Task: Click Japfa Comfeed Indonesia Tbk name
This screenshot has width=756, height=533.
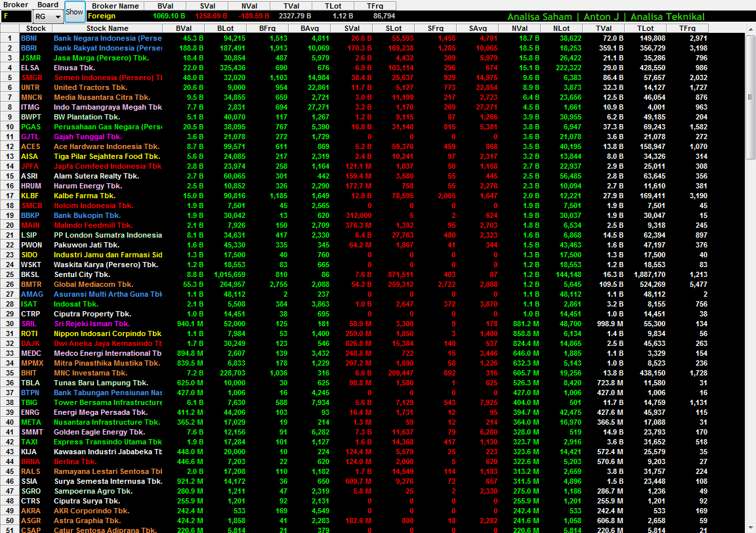Action: point(108,167)
